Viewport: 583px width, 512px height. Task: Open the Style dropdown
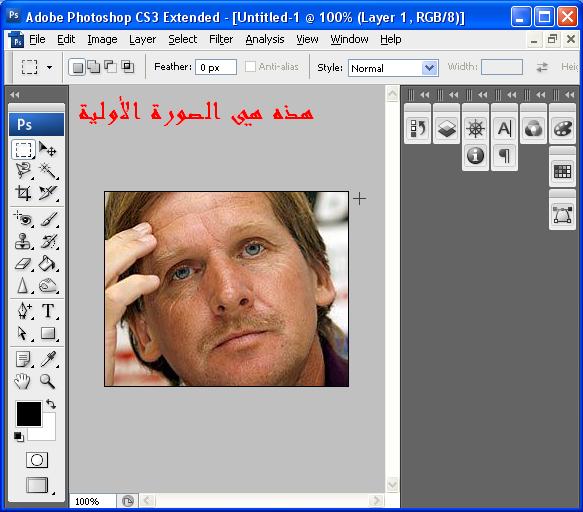click(393, 68)
